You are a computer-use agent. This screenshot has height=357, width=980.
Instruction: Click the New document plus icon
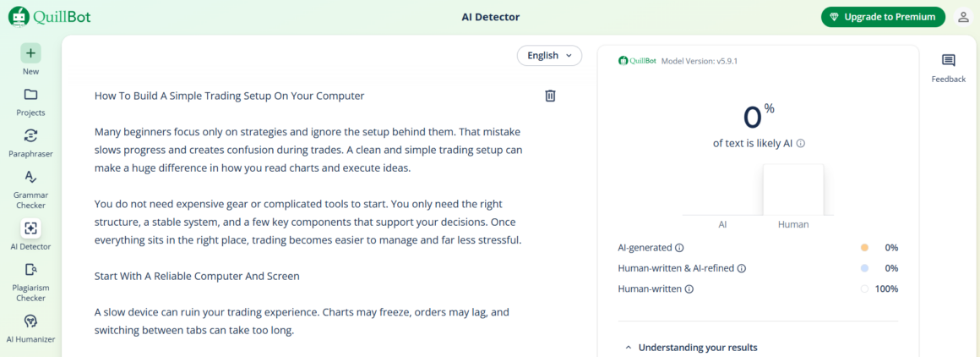point(30,52)
